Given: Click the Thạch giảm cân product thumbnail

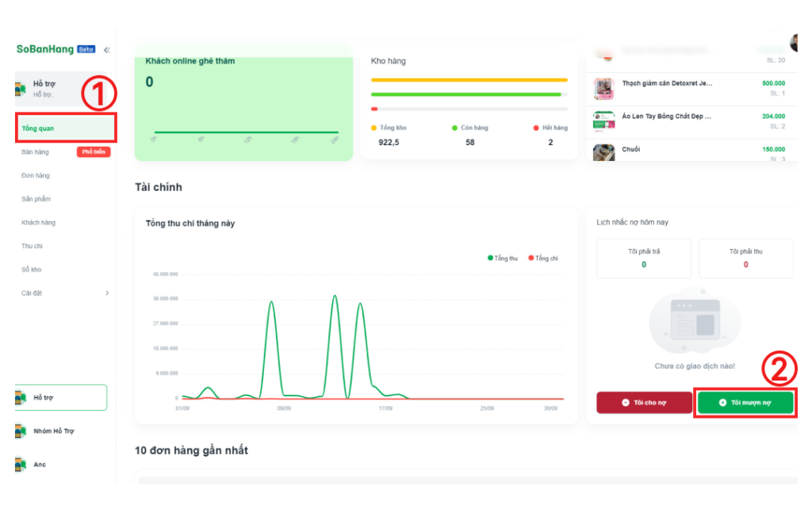Looking at the screenshot, I should coord(603,89).
